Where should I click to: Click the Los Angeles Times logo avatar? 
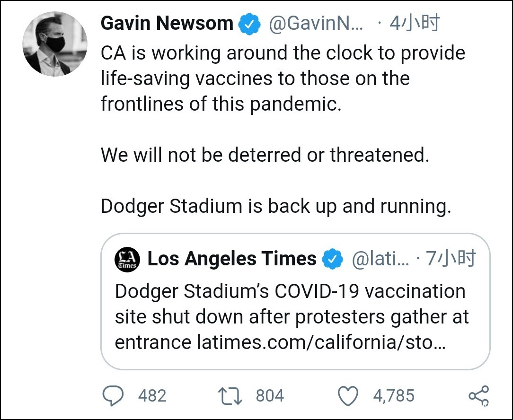[127, 259]
